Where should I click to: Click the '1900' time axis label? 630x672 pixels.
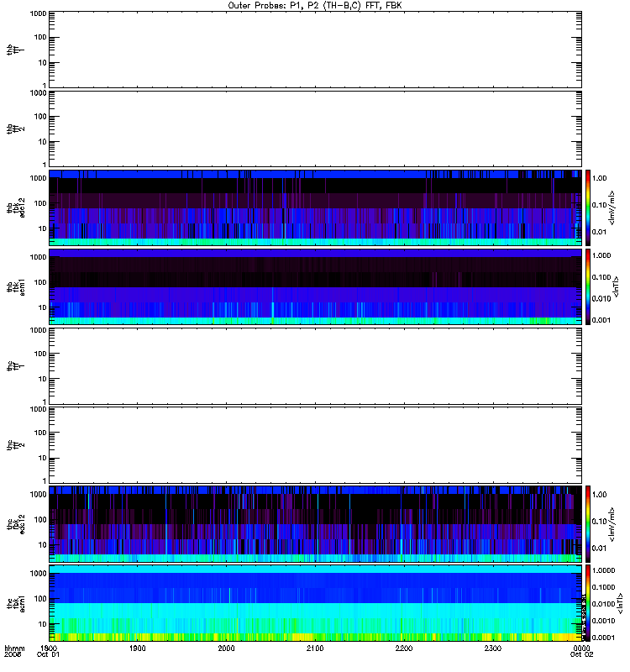coord(137,648)
